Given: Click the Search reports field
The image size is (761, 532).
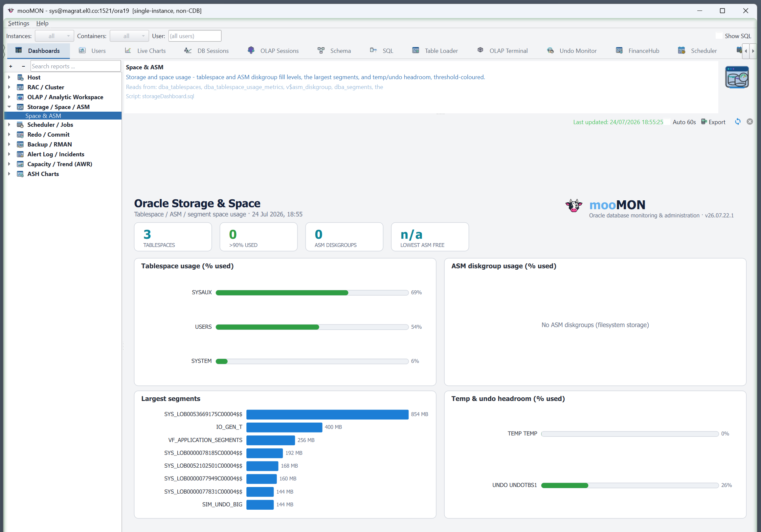Looking at the screenshot, I should pos(76,66).
